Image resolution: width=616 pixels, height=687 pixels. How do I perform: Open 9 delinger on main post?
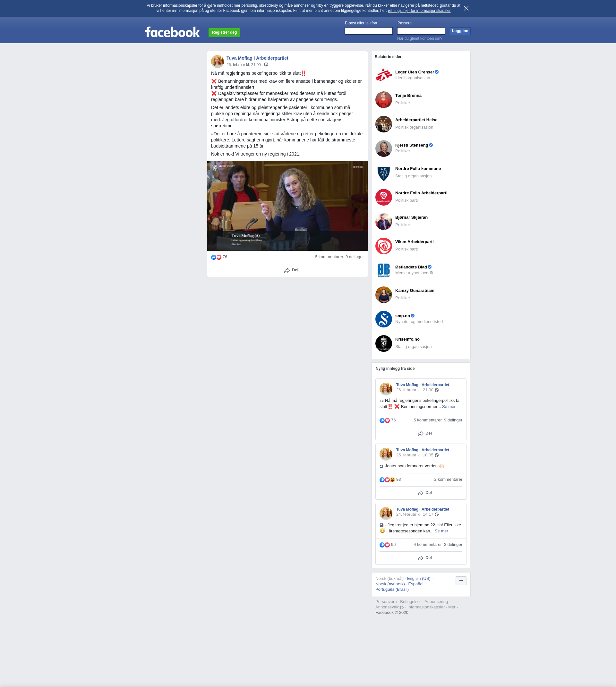click(355, 257)
